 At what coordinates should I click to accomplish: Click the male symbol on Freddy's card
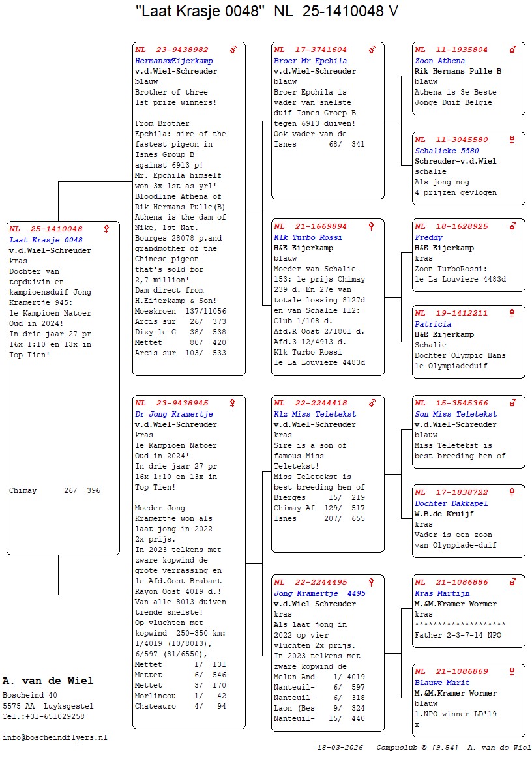coord(512,227)
